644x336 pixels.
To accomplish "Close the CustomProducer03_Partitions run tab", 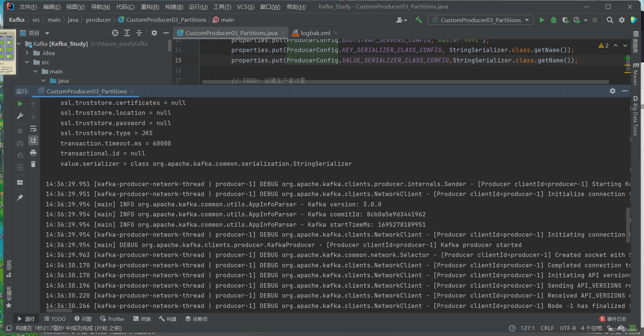I will (132, 92).
